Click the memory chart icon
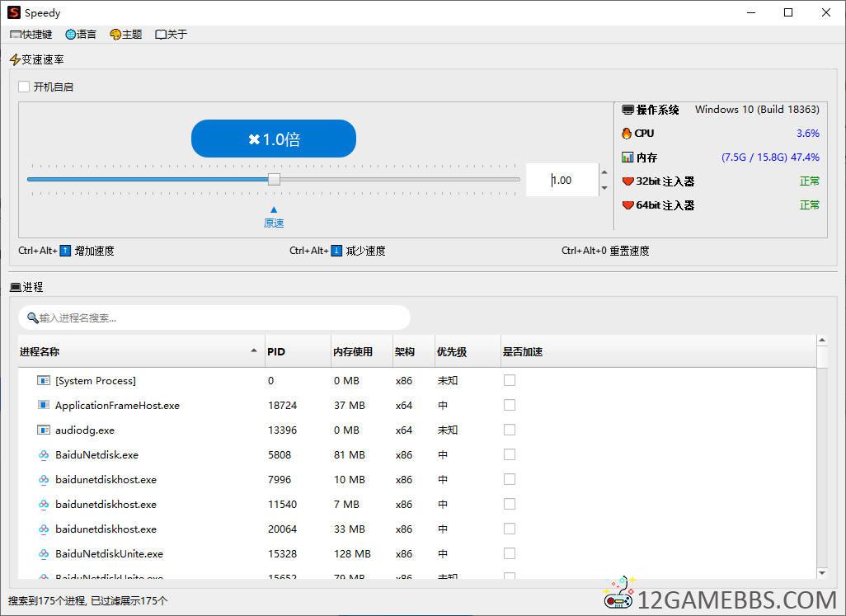This screenshot has width=846, height=616. click(627, 158)
